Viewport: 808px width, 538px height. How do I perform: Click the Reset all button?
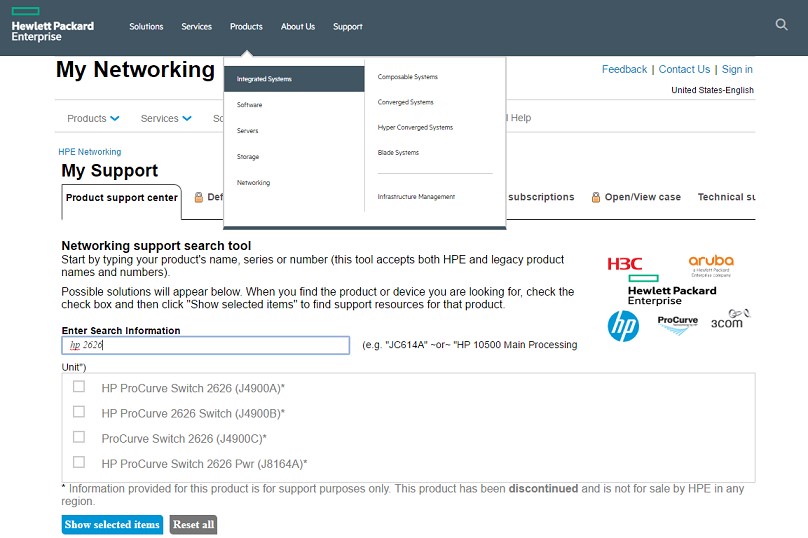(x=193, y=525)
